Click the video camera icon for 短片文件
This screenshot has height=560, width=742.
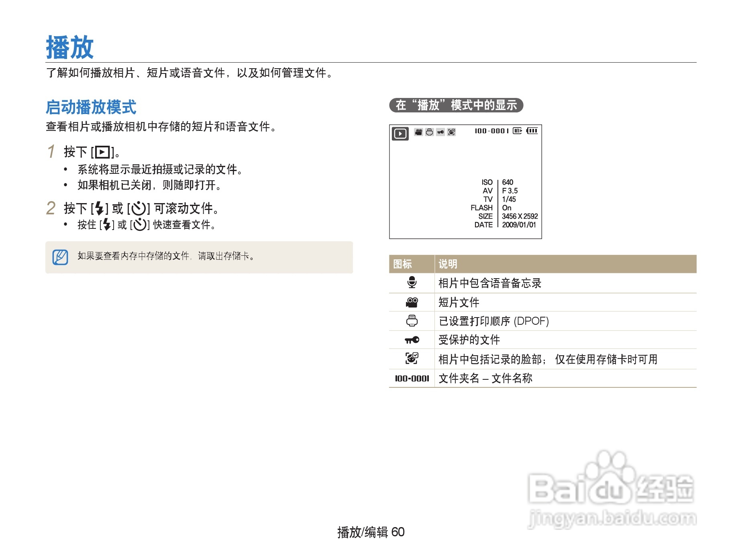click(412, 302)
